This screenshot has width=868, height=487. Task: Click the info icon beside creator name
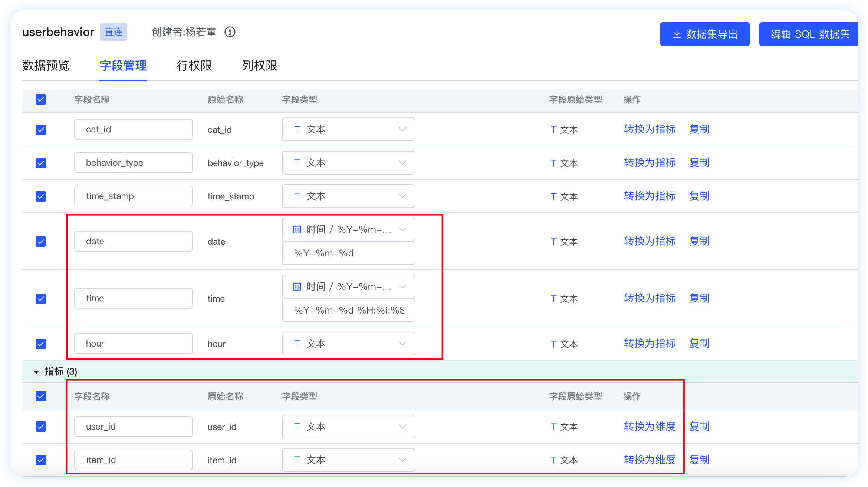point(230,32)
